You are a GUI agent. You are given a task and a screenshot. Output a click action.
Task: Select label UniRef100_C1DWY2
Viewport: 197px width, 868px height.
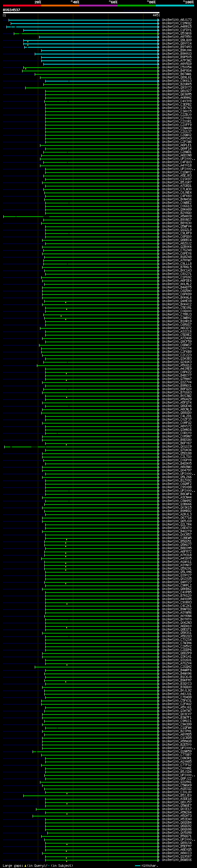(x=177, y=172)
